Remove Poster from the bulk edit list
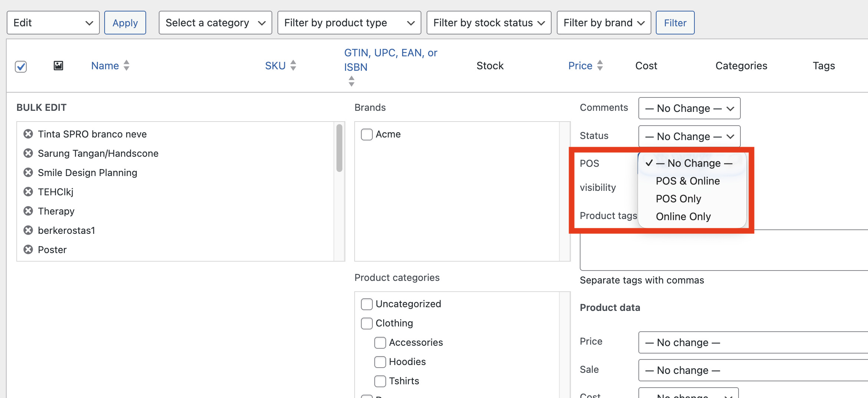This screenshot has height=398, width=868. click(x=28, y=249)
